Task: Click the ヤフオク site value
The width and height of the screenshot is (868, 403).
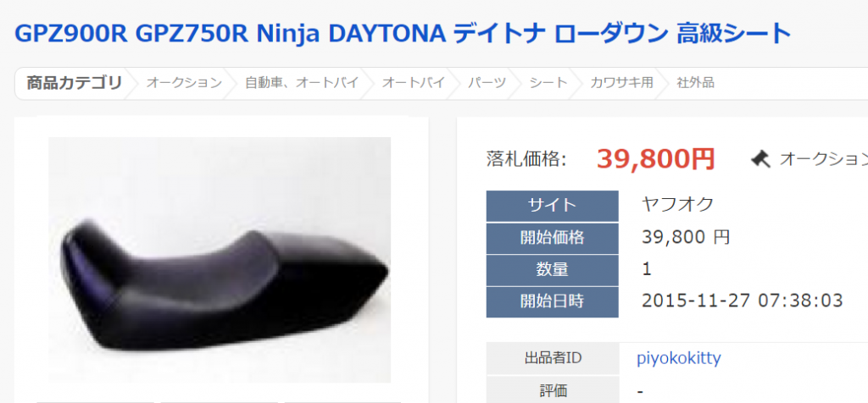Action: [677, 205]
